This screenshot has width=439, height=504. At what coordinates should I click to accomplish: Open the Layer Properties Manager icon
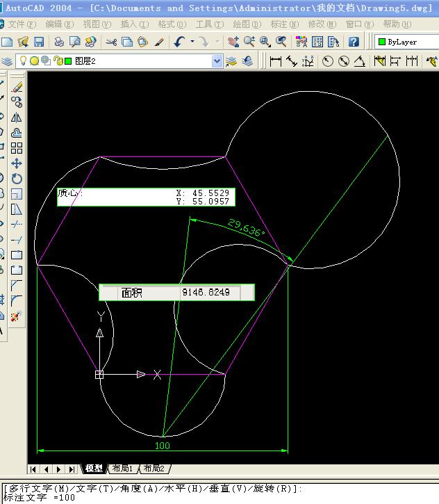[7, 61]
